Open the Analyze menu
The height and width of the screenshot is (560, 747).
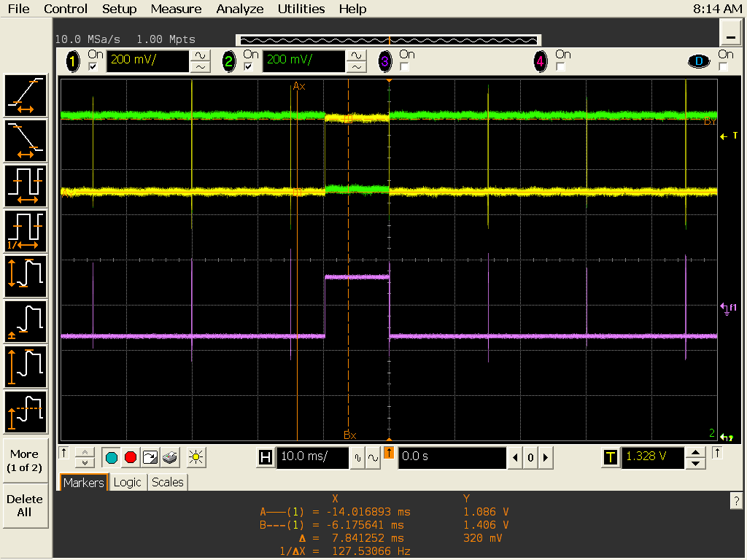pyautogui.click(x=240, y=9)
